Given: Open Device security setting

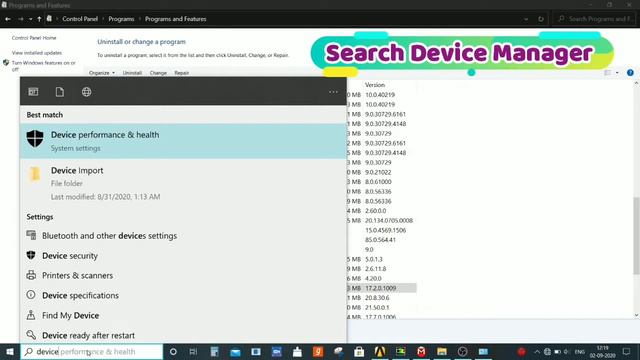Looking at the screenshot, I should 183,256.
